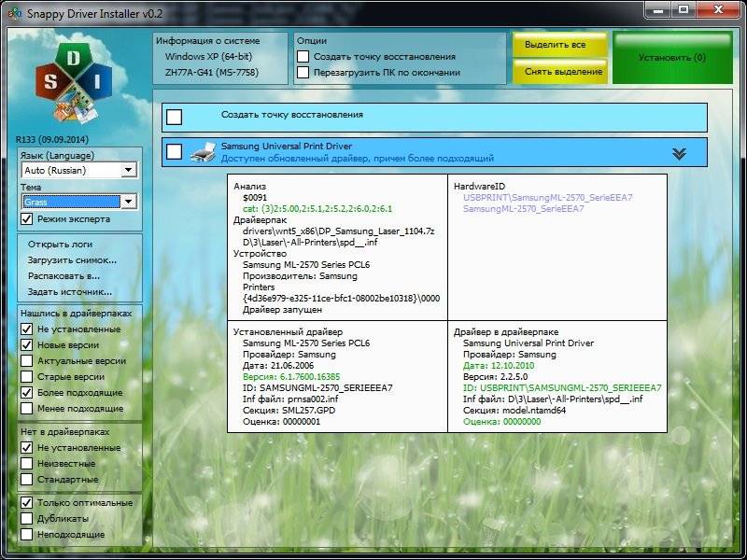Click Inf файл: prnsa002.inf text
The height and width of the screenshot is (560, 747).
click(x=290, y=399)
